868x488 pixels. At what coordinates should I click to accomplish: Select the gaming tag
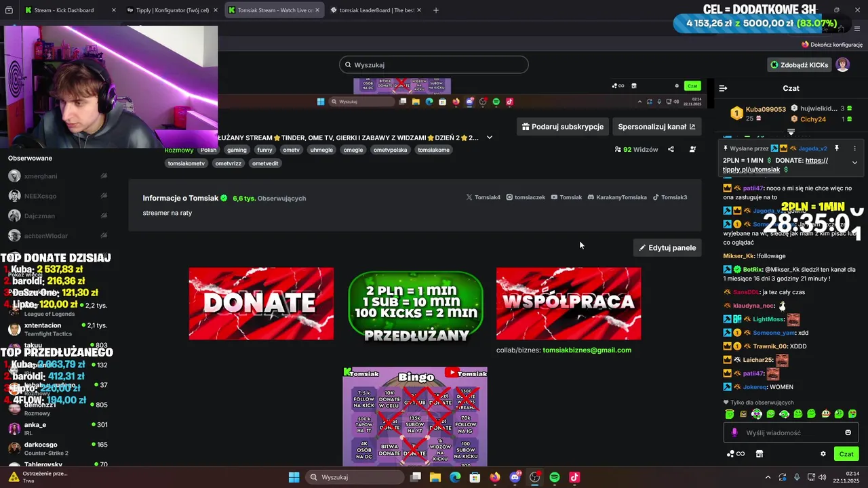click(x=237, y=150)
